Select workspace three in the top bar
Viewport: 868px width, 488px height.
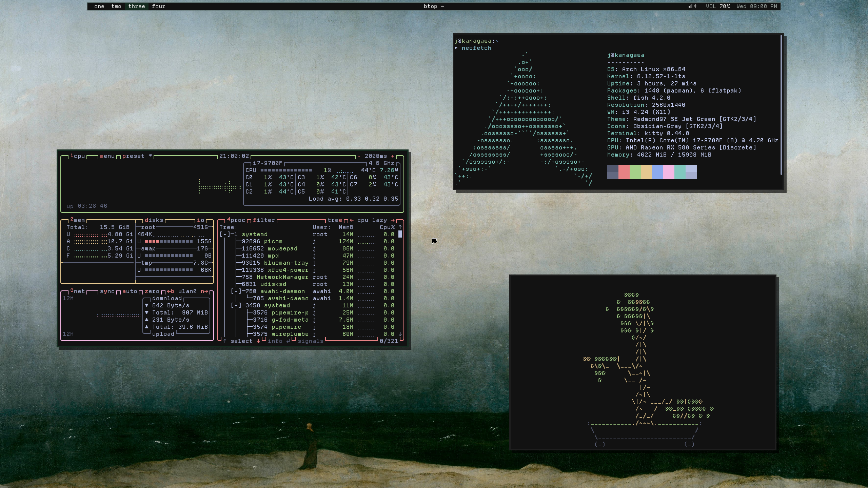click(137, 6)
